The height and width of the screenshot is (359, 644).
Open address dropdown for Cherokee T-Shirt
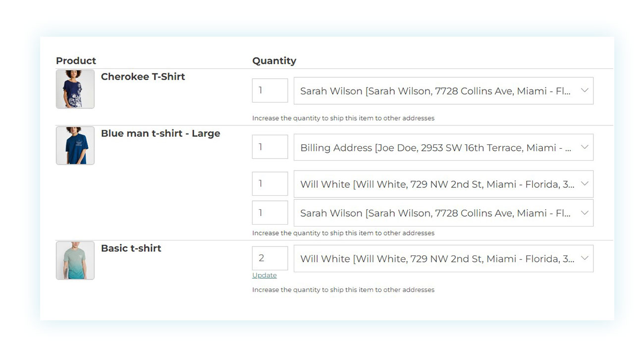point(443,91)
